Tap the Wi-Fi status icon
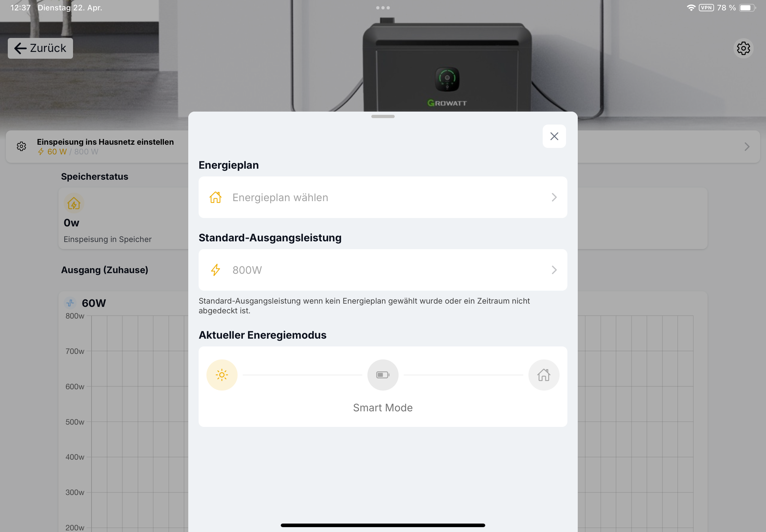This screenshot has width=766, height=532. point(691,8)
